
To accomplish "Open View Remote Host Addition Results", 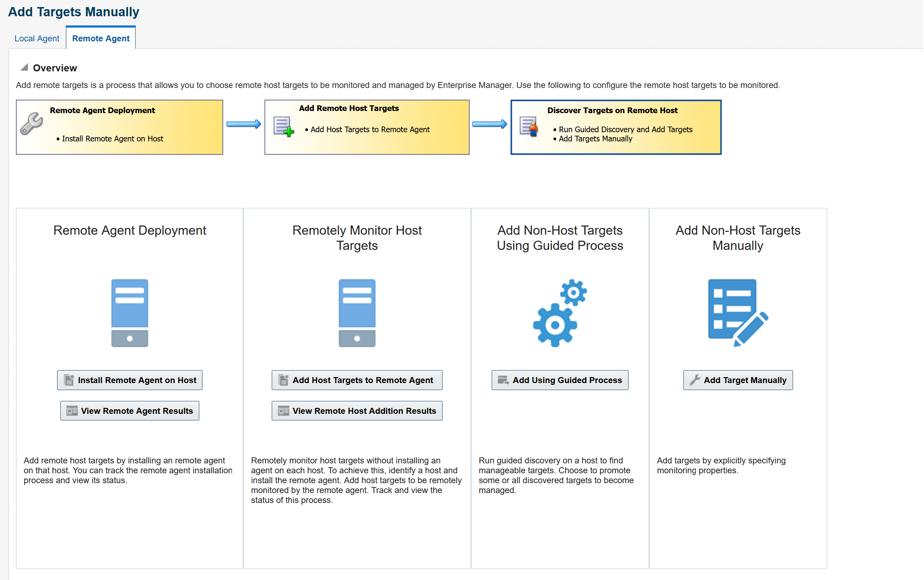I will pos(357,411).
